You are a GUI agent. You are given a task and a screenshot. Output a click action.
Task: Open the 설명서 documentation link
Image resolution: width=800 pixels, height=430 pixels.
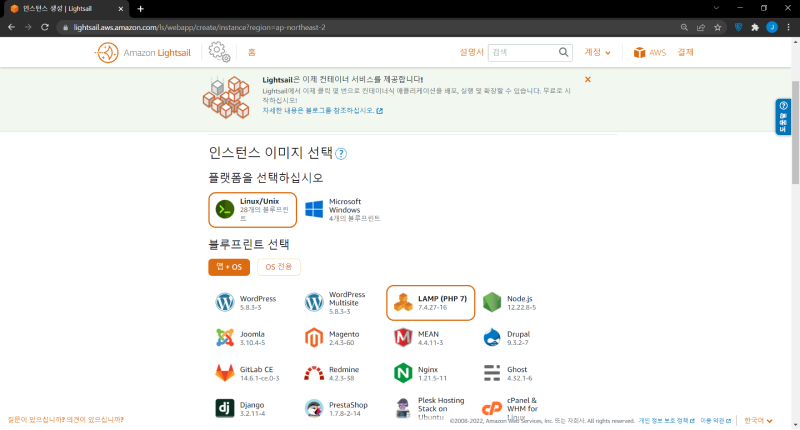471,53
